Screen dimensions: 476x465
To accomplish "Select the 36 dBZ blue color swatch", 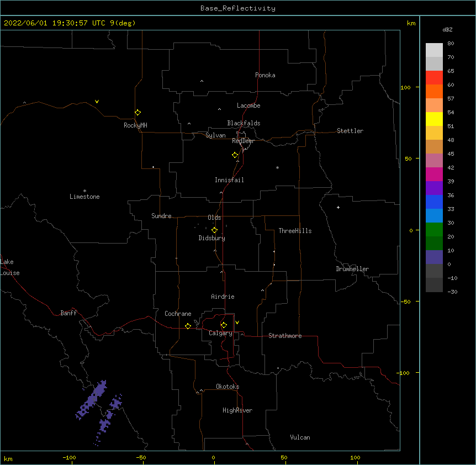I will coord(434,202).
